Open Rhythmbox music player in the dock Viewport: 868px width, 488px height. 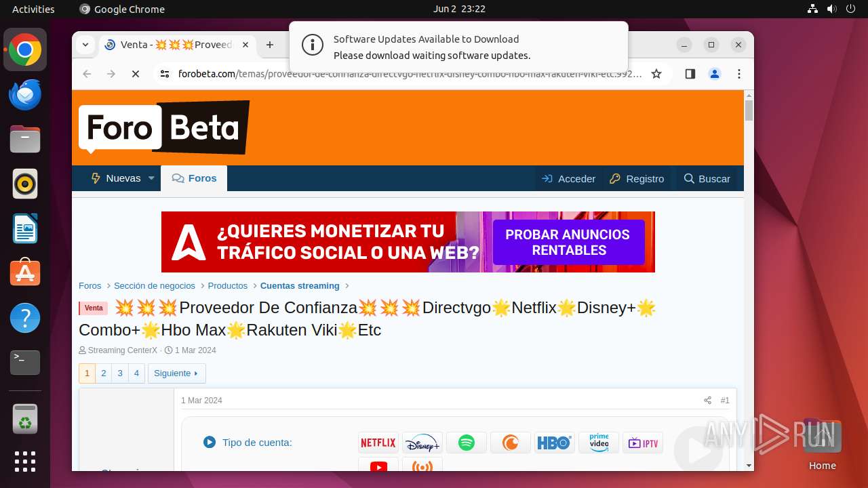click(25, 184)
